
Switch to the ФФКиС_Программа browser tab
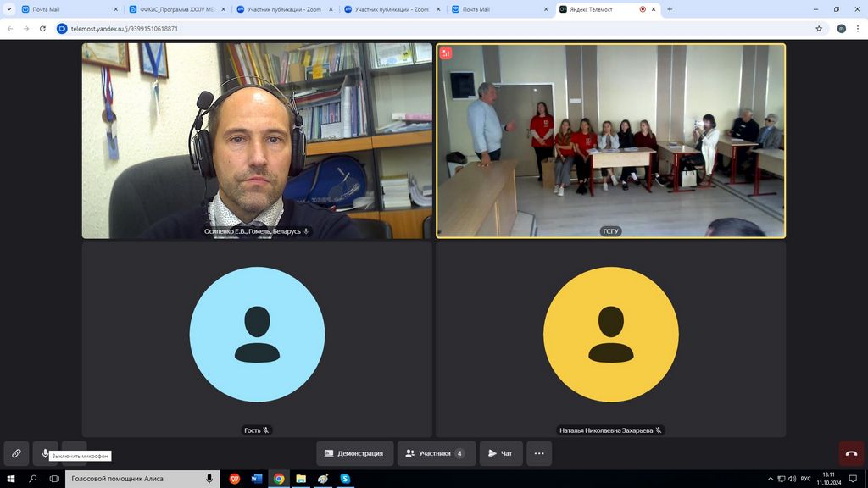point(177,9)
